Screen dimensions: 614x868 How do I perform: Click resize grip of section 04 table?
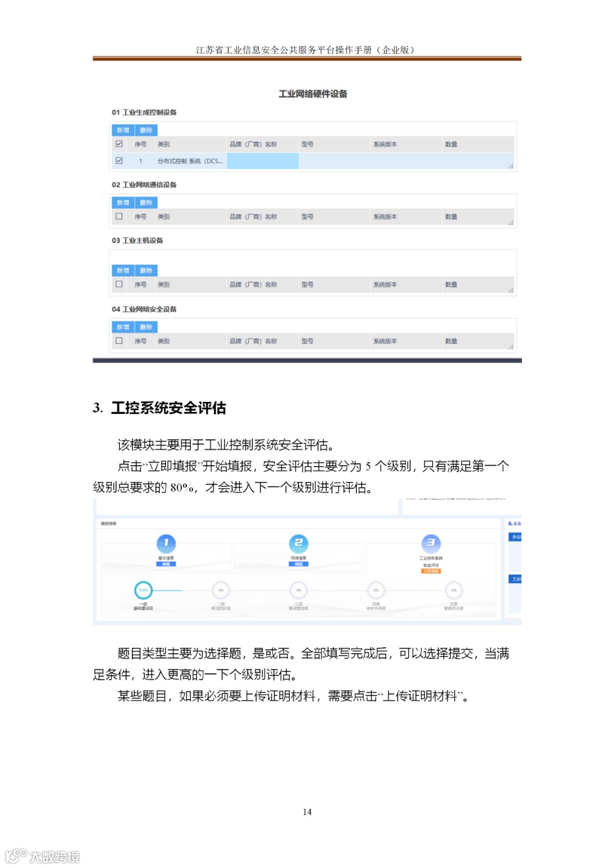pyautogui.click(x=511, y=347)
